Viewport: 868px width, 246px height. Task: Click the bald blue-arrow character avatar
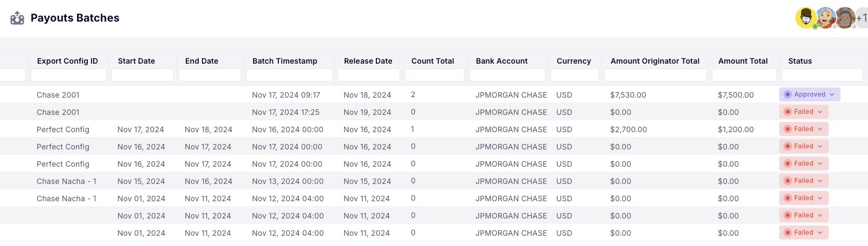point(825,18)
